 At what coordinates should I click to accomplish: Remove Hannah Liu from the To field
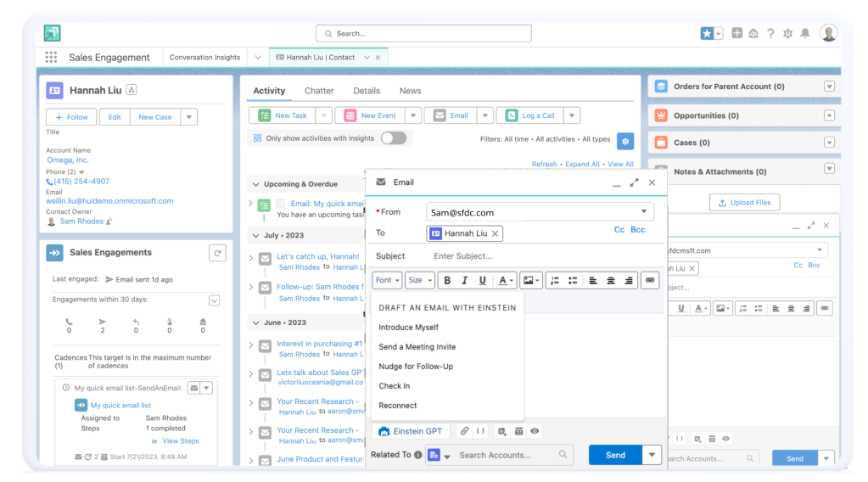495,233
